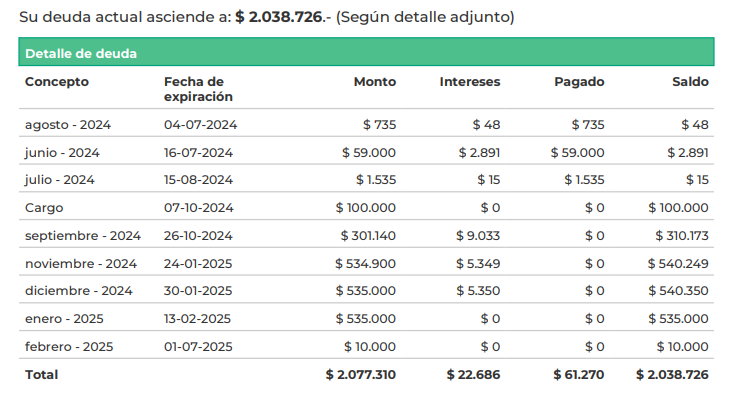Screen dimensions: 730x398
Task: Click the Detalle de deuda header bar
Action: (366, 52)
